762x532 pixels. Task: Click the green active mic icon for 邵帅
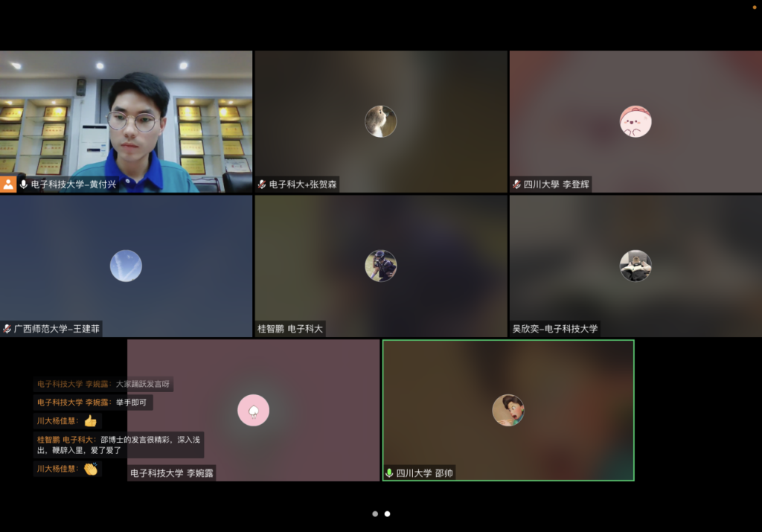pos(389,472)
